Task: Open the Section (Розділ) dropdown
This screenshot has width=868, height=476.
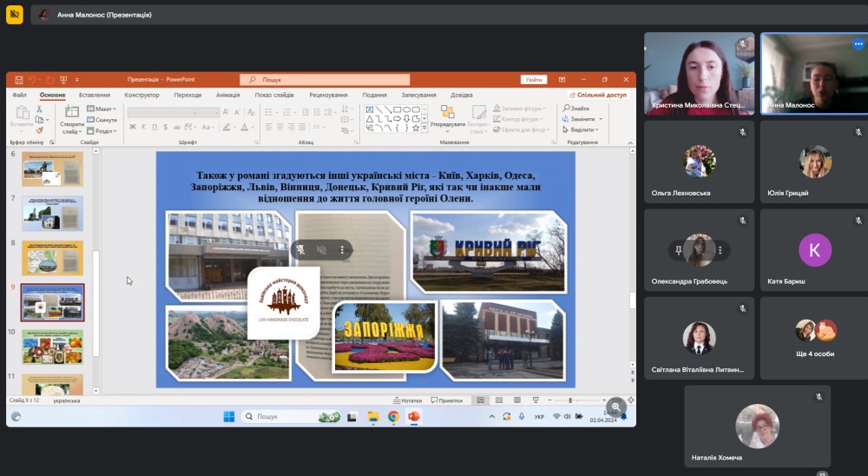Action: click(102, 131)
